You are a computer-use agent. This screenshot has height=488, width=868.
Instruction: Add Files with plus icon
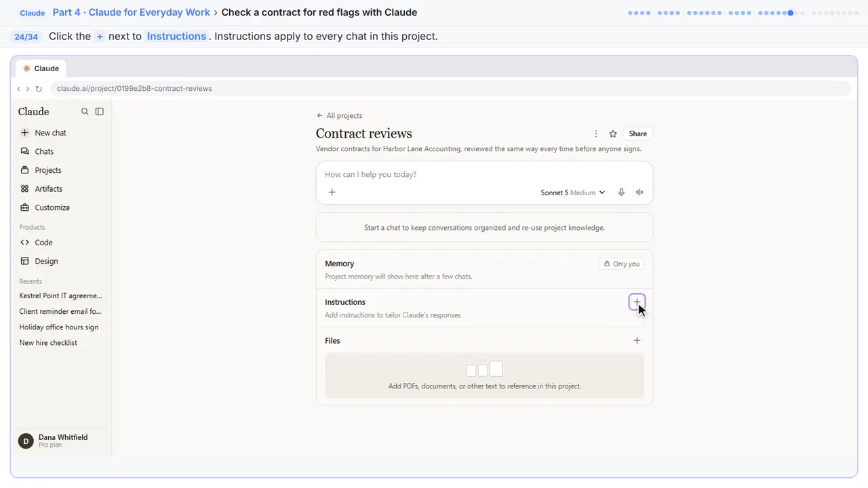(x=637, y=341)
